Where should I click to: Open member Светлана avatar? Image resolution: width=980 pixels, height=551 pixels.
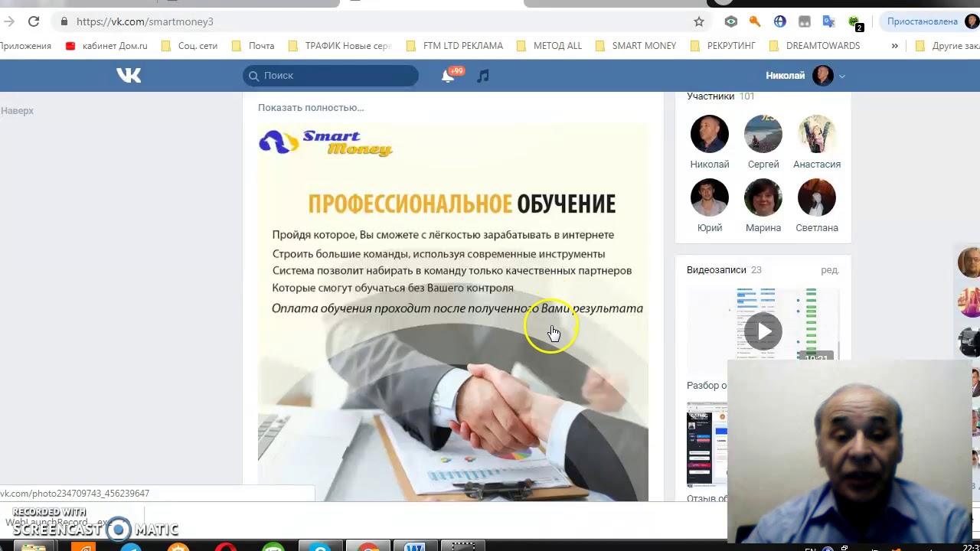(x=817, y=197)
